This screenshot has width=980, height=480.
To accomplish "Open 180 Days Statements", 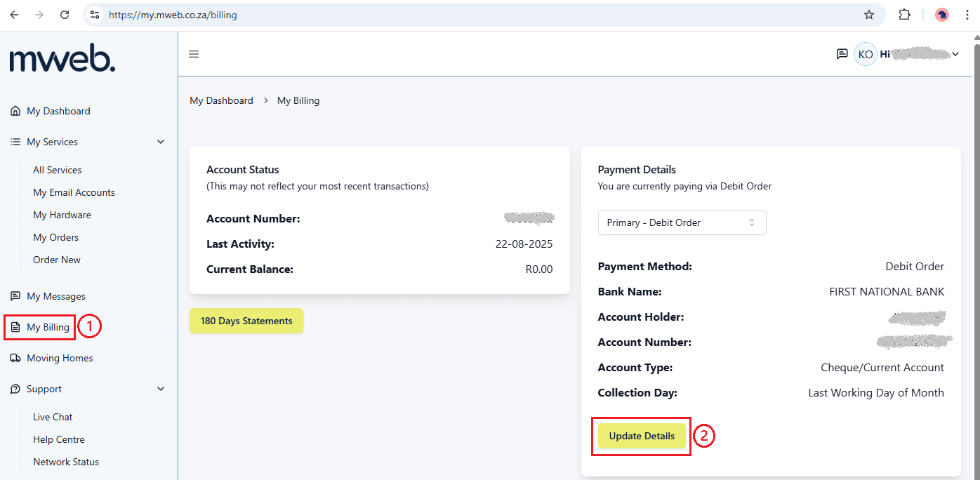I will coord(246,321).
